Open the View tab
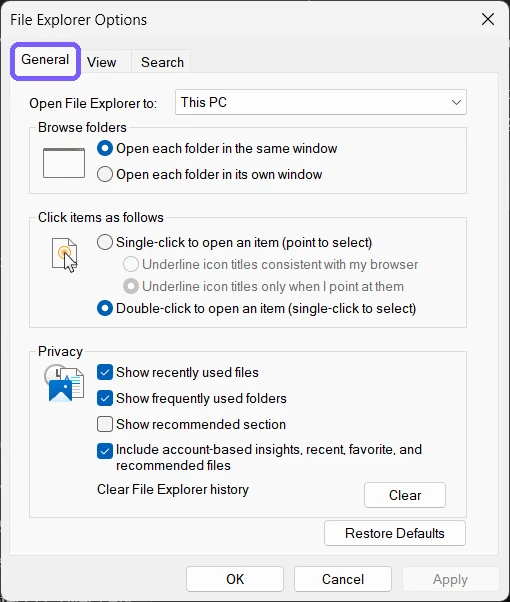The height and width of the screenshot is (602, 510). 101,62
